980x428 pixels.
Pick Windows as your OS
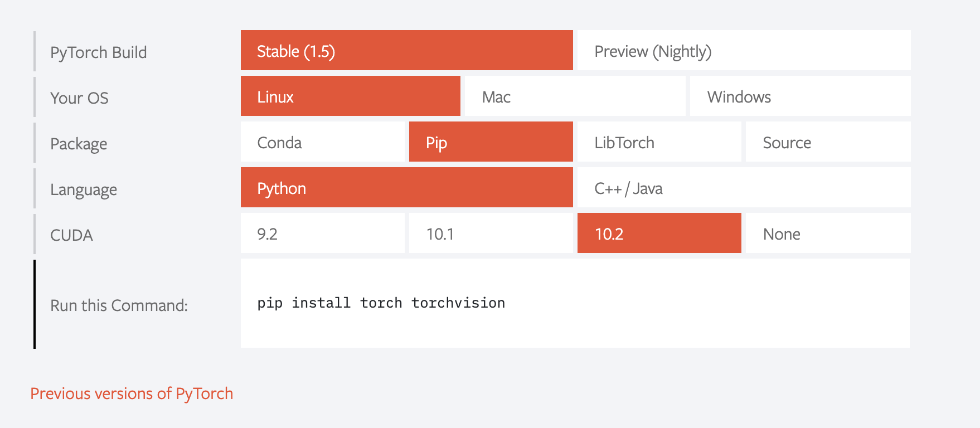tap(800, 96)
